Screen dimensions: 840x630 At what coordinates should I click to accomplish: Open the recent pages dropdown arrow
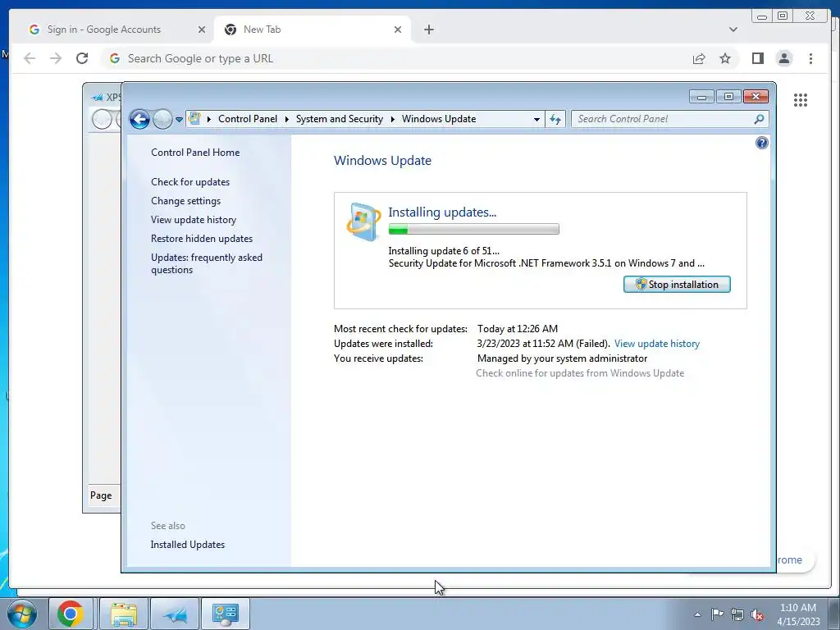(179, 120)
